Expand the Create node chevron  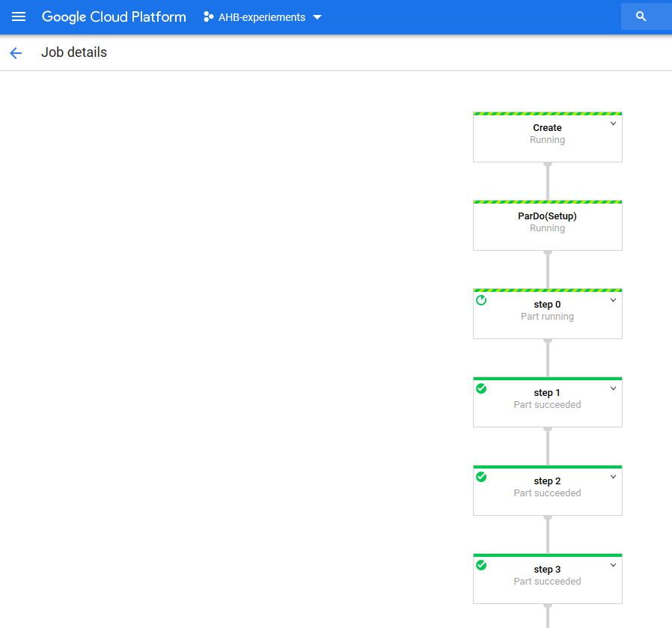614,124
